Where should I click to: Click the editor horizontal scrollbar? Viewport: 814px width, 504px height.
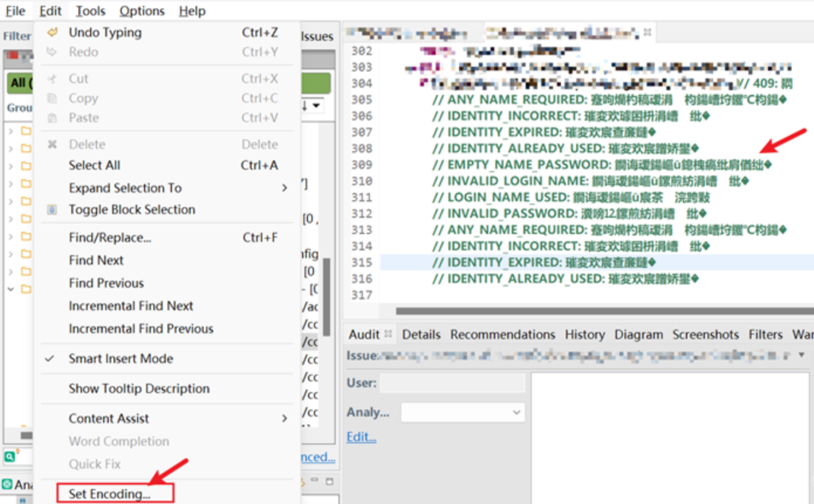pos(604,311)
